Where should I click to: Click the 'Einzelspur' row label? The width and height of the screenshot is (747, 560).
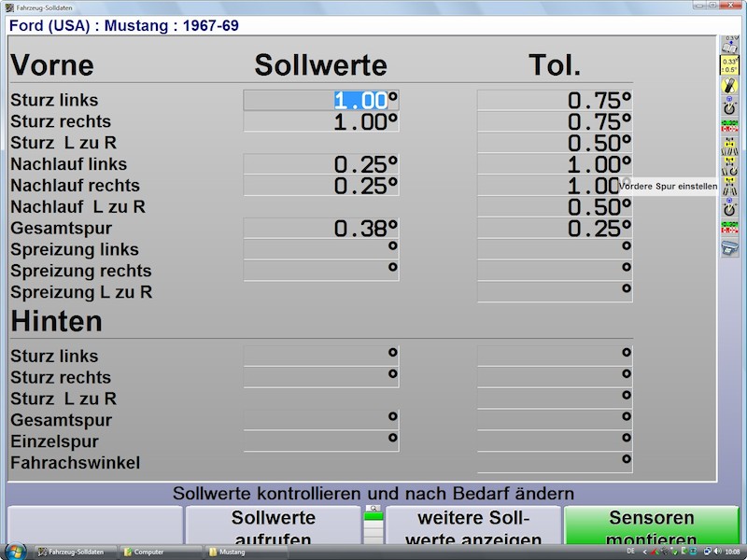point(54,441)
